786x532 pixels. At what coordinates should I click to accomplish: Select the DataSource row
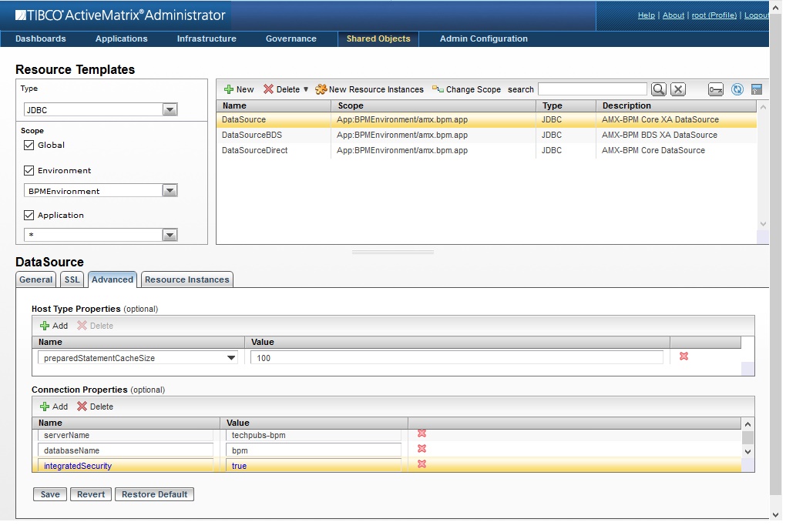point(486,120)
